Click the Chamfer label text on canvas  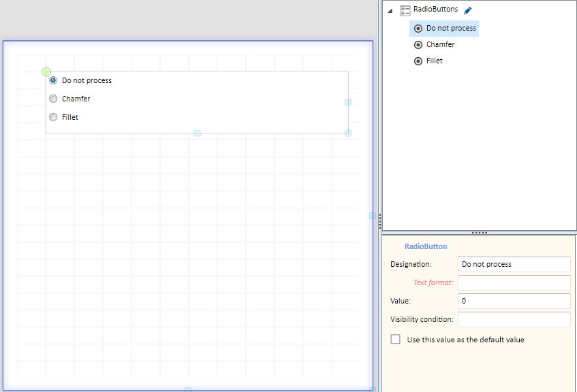[x=76, y=99]
